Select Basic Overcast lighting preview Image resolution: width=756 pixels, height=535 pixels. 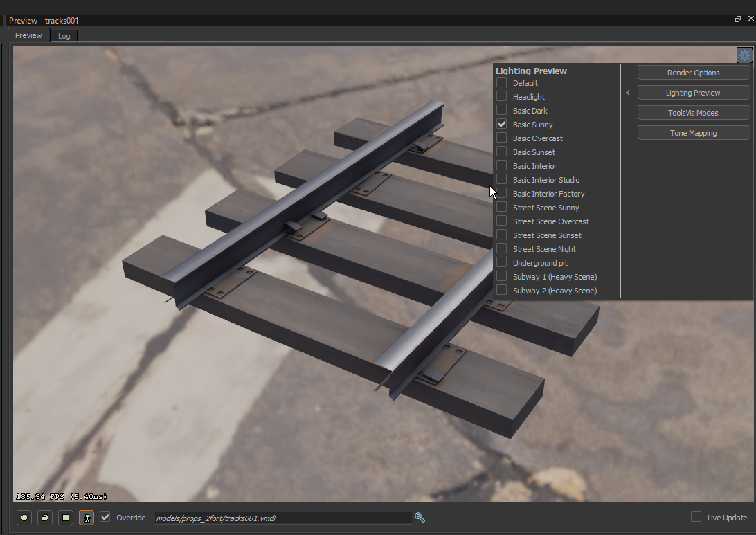click(x=501, y=138)
